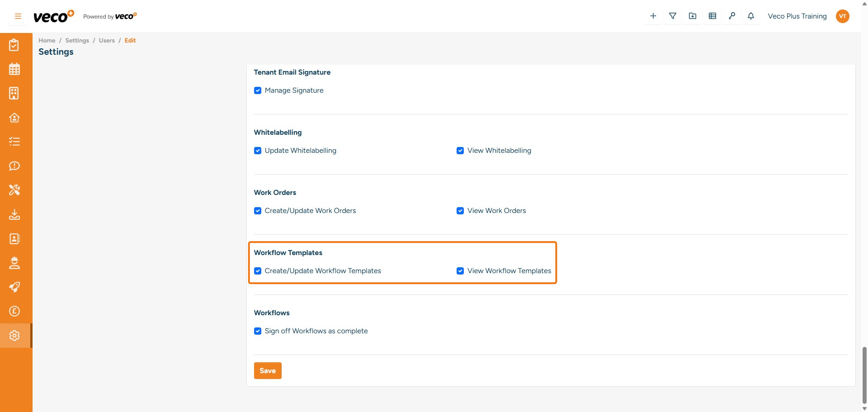Open the filter funnel icon
The height and width of the screenshot is (412, 868).
click(672, 16)
